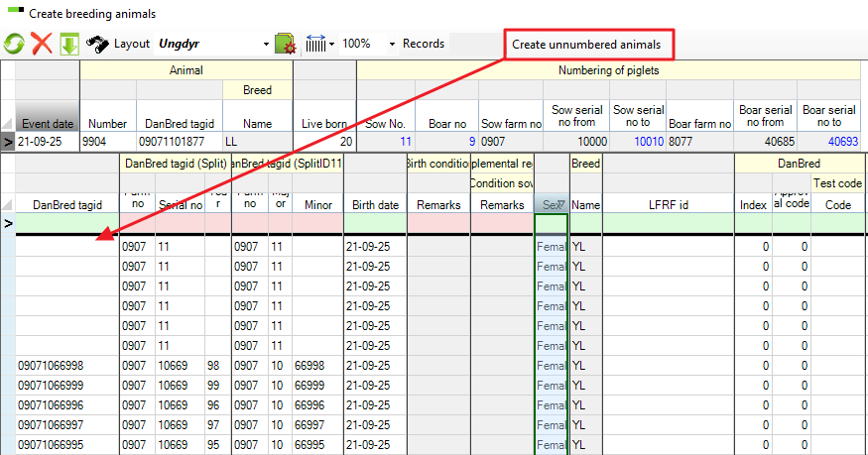Edit Sow No. value 11 in upper row
868x455 pixels.
click(385, 142)
